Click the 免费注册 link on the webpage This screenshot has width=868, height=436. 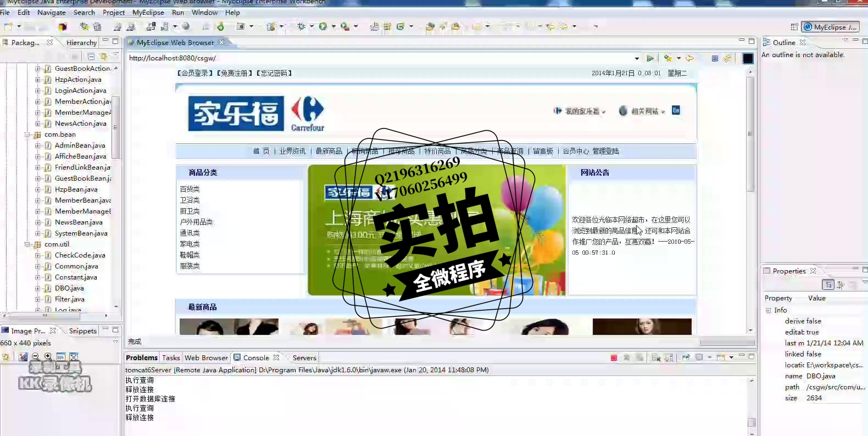click(x=235, y=73)
